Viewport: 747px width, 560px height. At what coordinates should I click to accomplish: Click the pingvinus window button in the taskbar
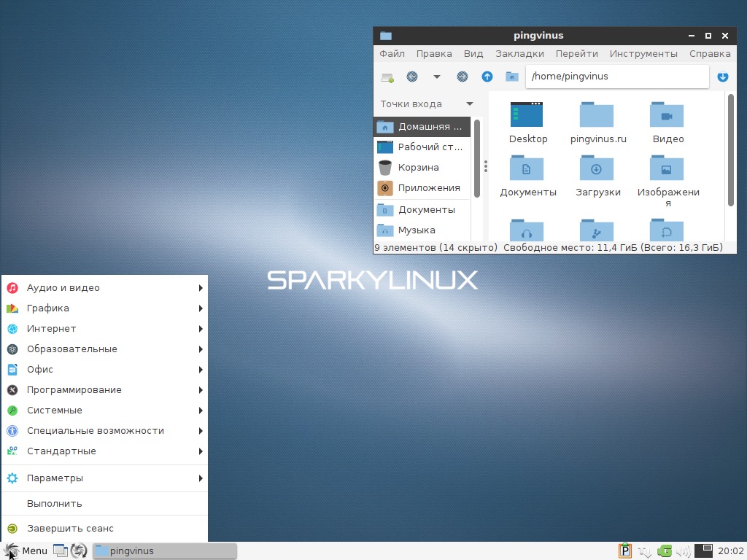(165, 551)
